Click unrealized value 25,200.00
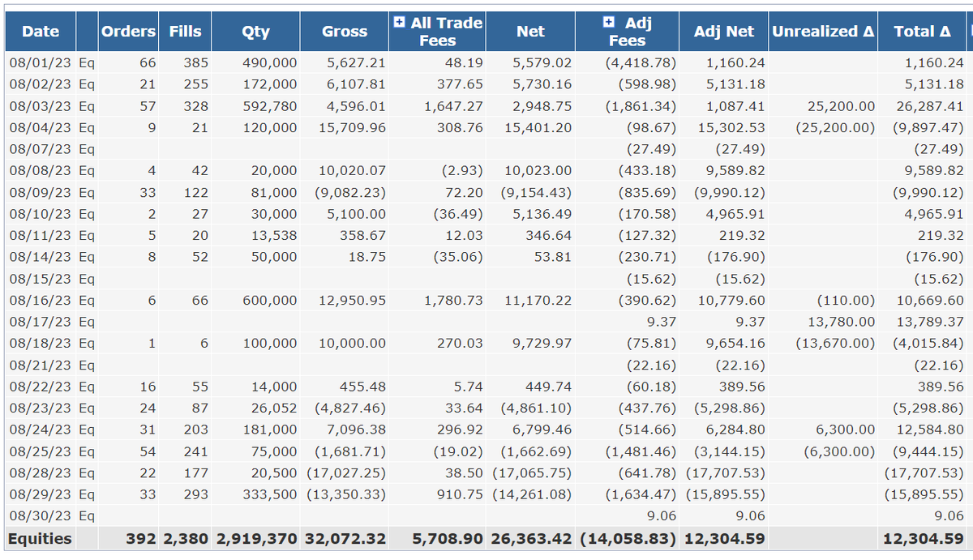Viewport: 973px width, 560px height. click(x=842, y=106)
